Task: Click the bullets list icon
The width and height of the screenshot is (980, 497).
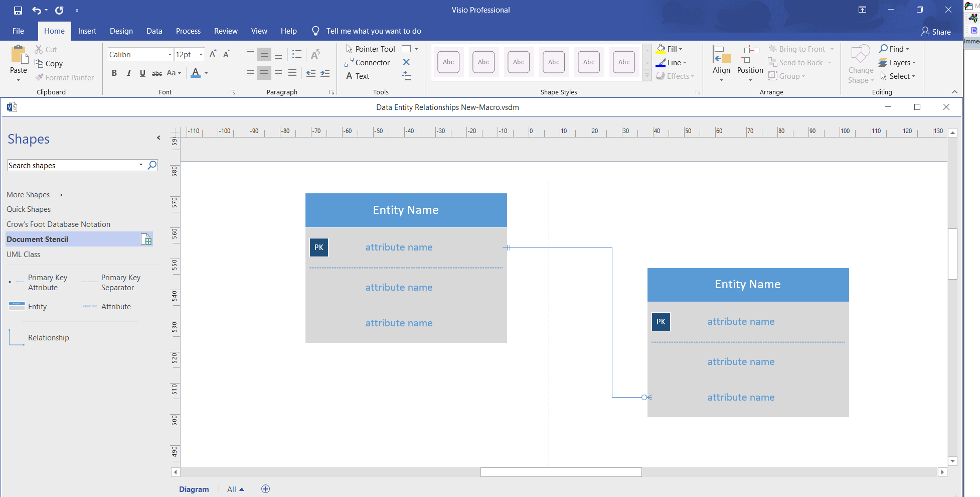Action: coord(297,54)
